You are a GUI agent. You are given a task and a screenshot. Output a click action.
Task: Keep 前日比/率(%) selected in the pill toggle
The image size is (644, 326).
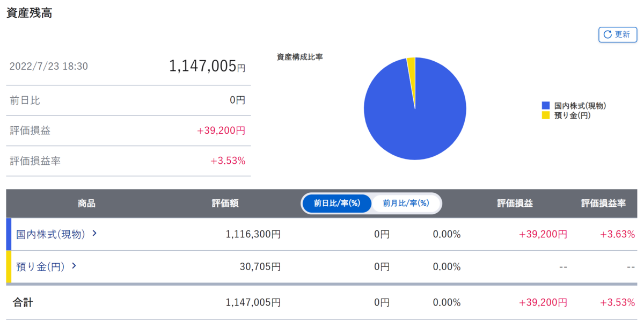pos(337,204)
